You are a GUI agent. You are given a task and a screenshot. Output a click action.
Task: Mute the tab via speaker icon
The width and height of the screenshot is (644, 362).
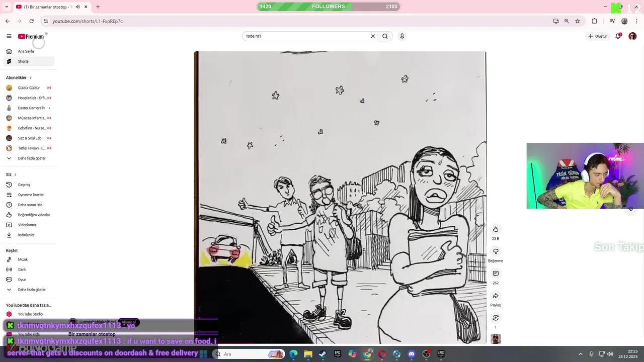pos(77,7)
